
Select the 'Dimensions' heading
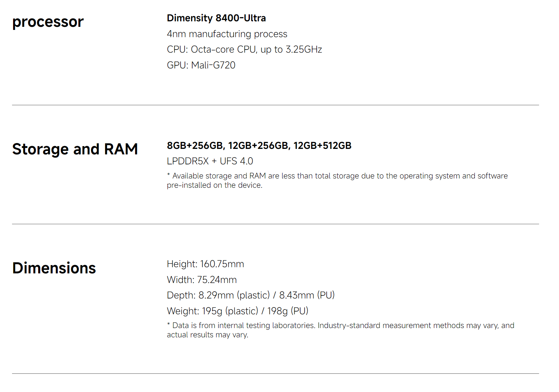[54, 268]
